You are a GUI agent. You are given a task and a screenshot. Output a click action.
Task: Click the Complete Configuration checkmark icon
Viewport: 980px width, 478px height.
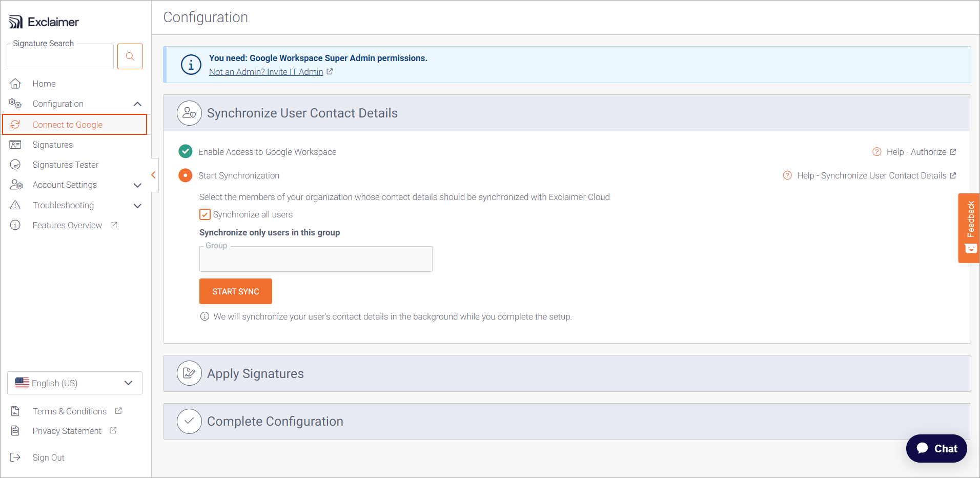189,421
